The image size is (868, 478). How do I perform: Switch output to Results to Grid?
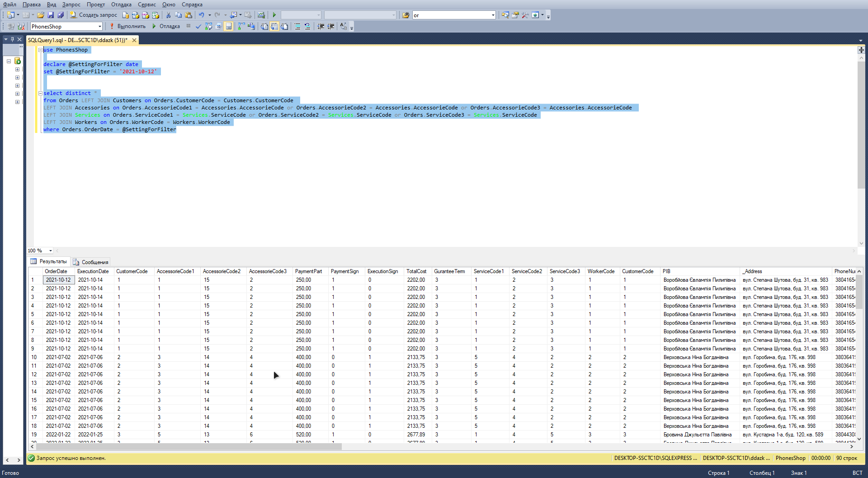pyautogui.click(x=274, y=26)
